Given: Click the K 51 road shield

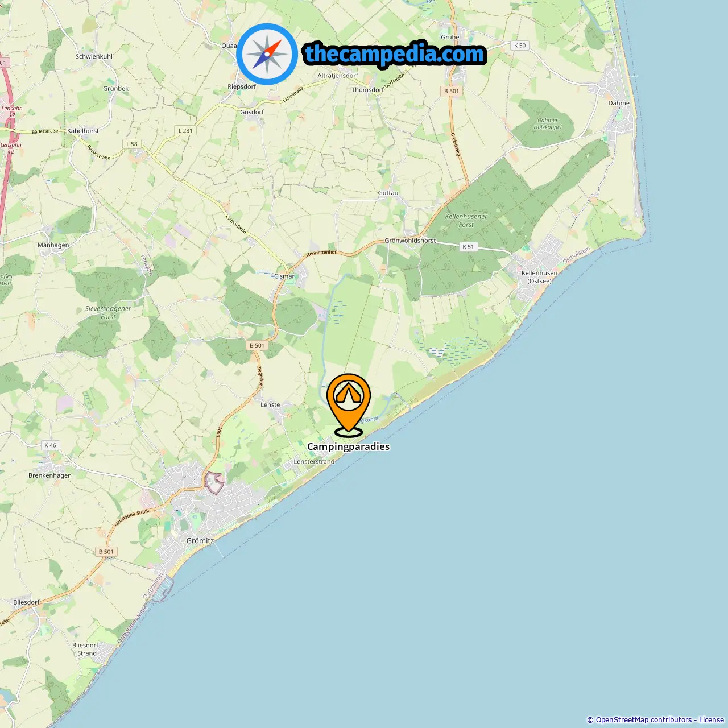Looking at the screenshot, I should click(468, 247).
